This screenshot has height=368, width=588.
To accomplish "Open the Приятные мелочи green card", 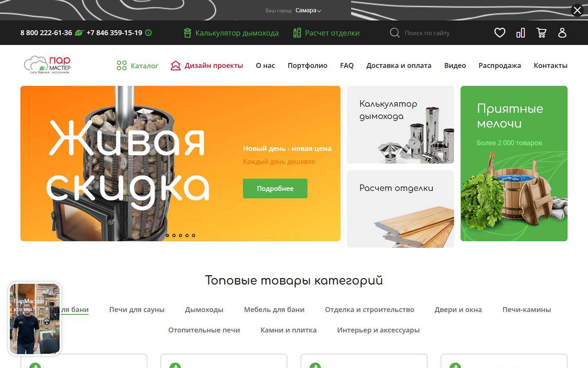I will [x=514, y=164].
